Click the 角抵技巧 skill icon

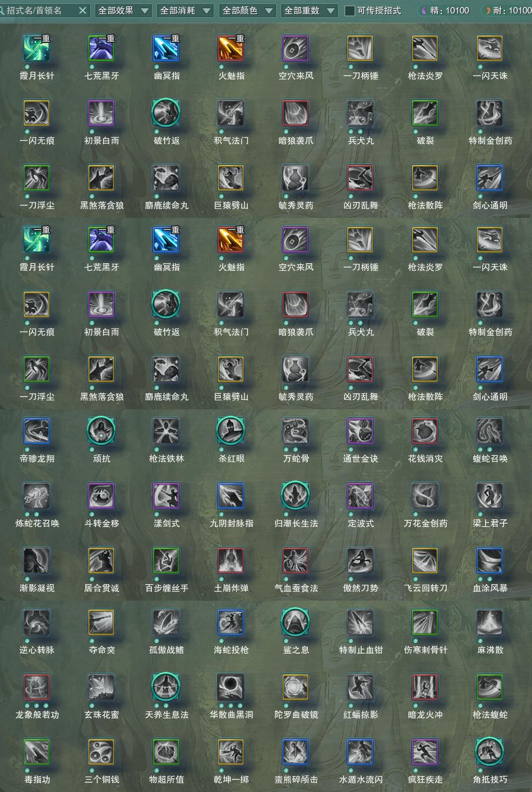490,752
